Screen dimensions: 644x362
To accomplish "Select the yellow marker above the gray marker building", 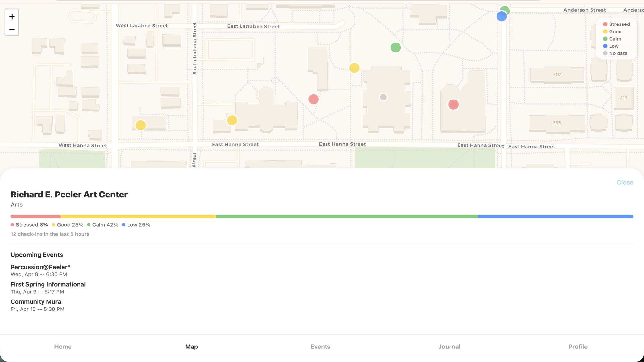I will pos(354,68).
